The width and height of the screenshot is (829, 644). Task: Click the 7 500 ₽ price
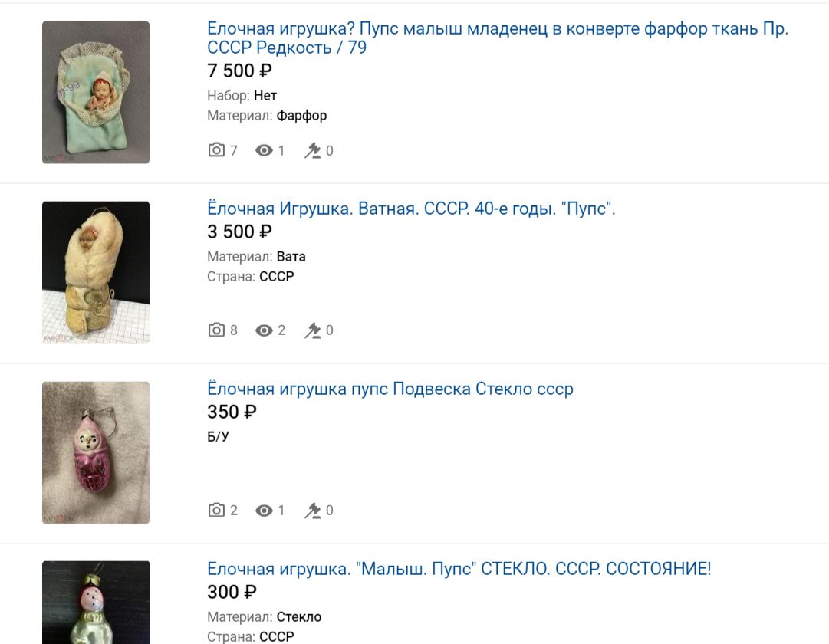click(239, 71)
